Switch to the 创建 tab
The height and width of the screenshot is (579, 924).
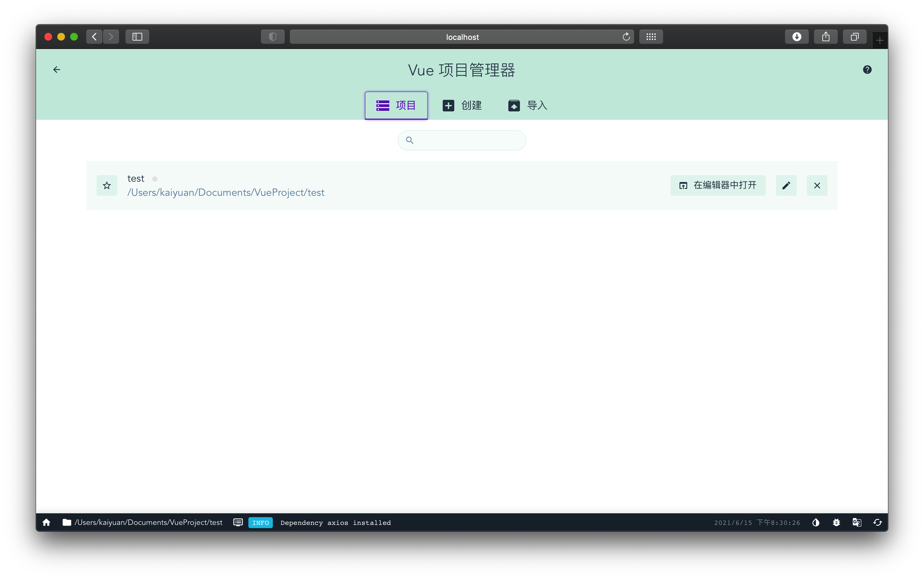(x=462, y=105)
